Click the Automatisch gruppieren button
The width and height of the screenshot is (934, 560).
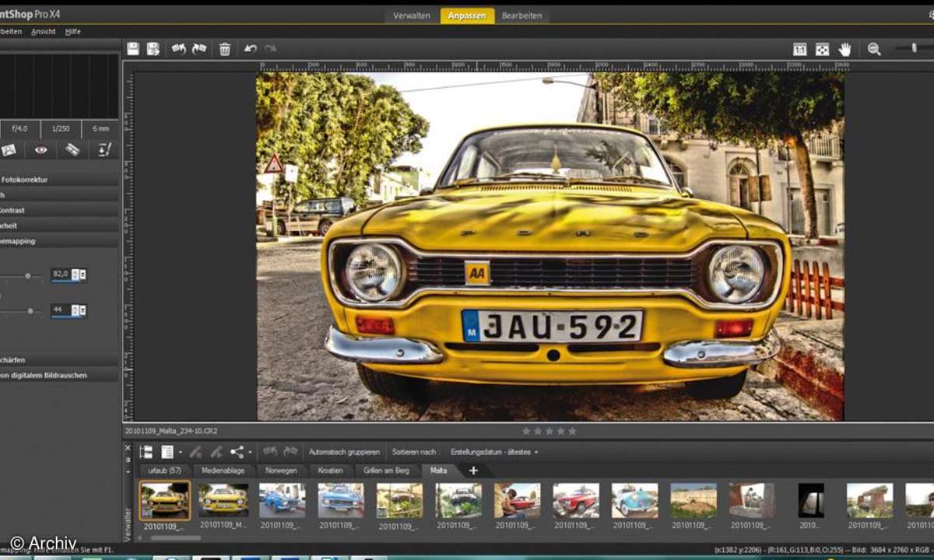pyautogui.click(x=344, y=452)
